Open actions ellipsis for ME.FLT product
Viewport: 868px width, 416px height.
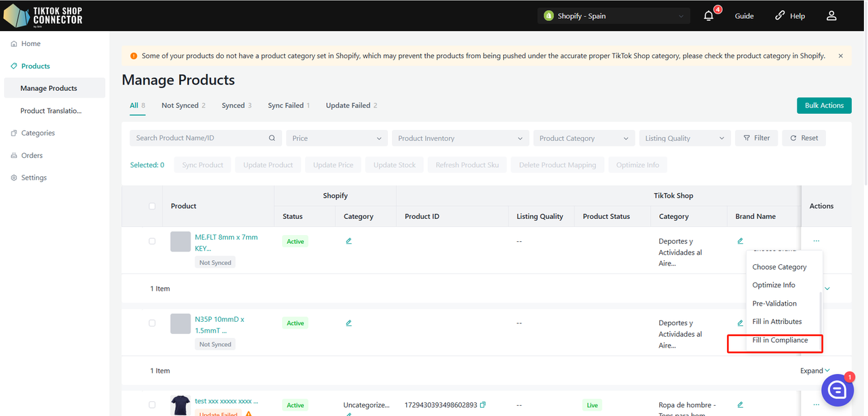coord(816,241)
